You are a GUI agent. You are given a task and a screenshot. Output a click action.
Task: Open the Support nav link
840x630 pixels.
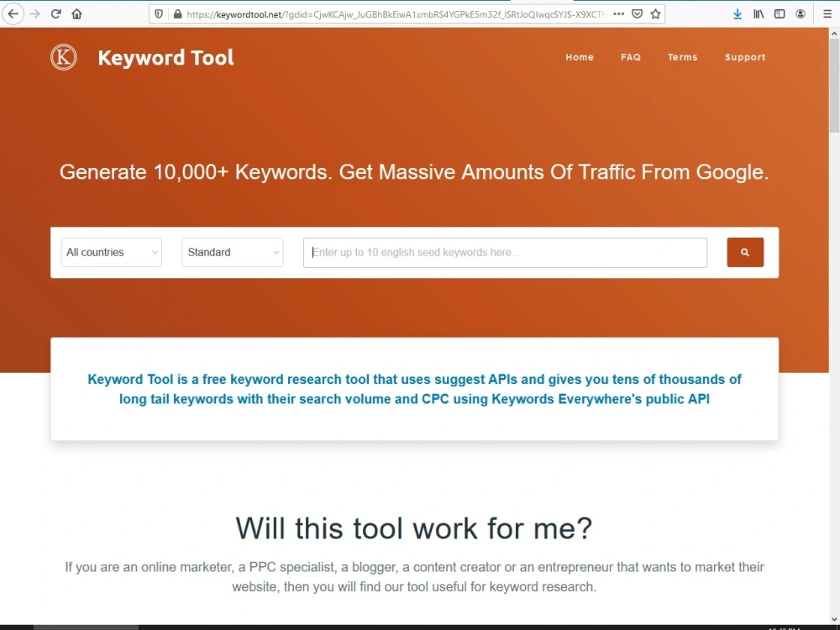745,57
